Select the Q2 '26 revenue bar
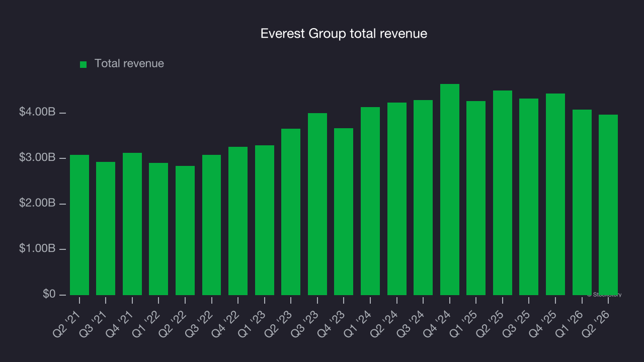 tap(608, 205)
